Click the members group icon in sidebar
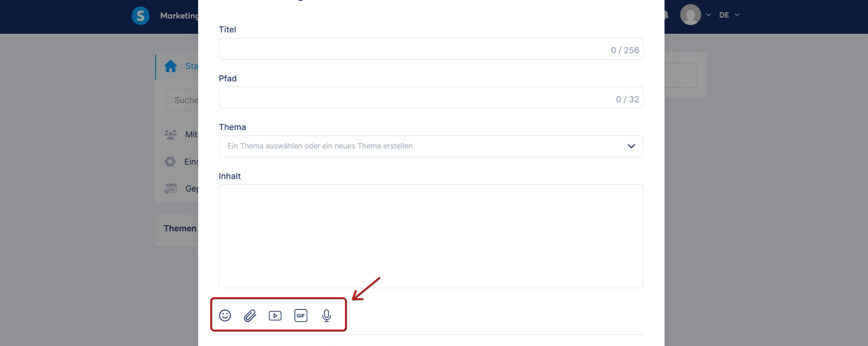868x346 pixels. (171, 135)
